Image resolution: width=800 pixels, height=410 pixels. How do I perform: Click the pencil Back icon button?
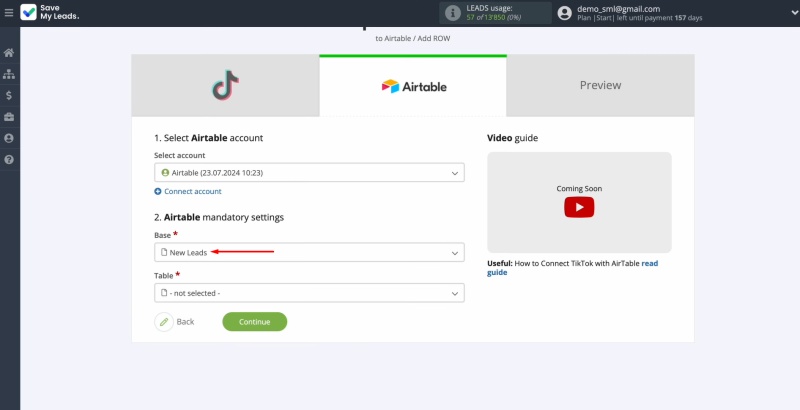click(x=164, y=322)
